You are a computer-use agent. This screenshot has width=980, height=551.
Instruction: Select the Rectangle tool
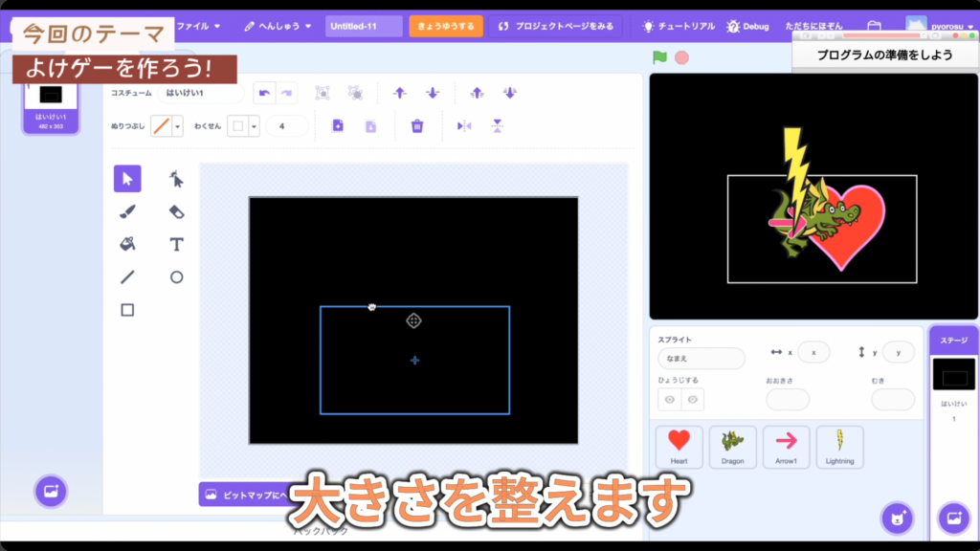coord(127,310)
